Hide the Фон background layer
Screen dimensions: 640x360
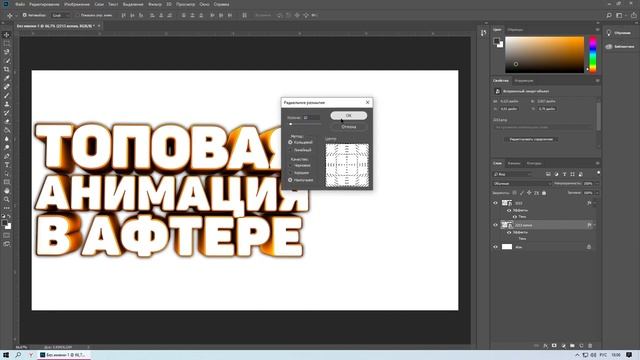(496, 247)
